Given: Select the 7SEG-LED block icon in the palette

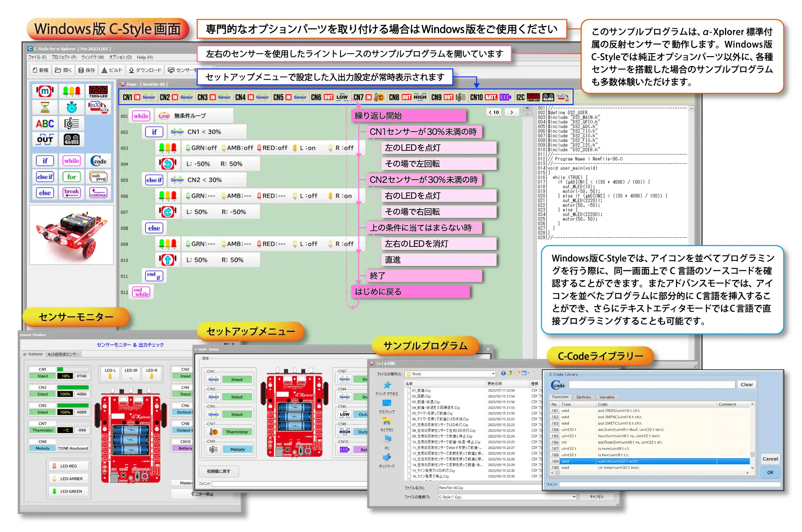Looking at the screenshot, I should pos(98,91).
